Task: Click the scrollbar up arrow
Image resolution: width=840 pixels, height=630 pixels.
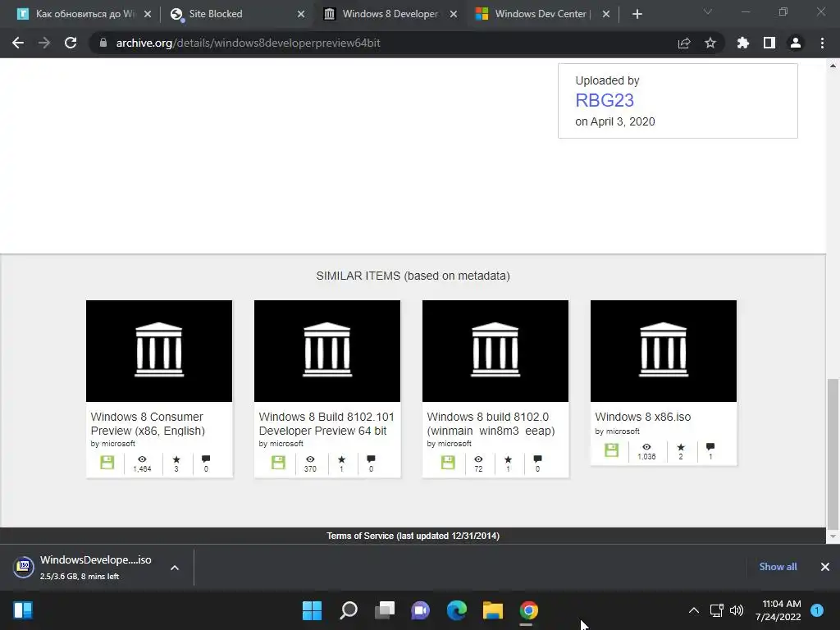Action: (833, 66)
